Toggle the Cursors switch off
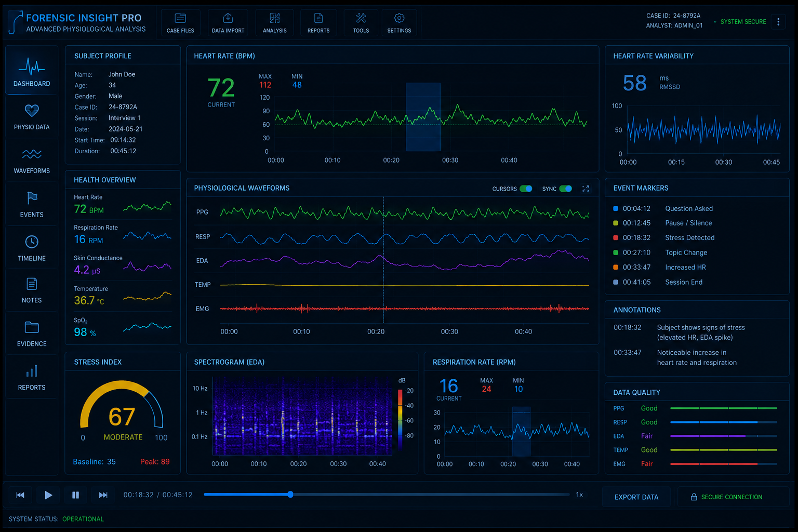Viewport: 798px width, 532px height. pos(526,189)
